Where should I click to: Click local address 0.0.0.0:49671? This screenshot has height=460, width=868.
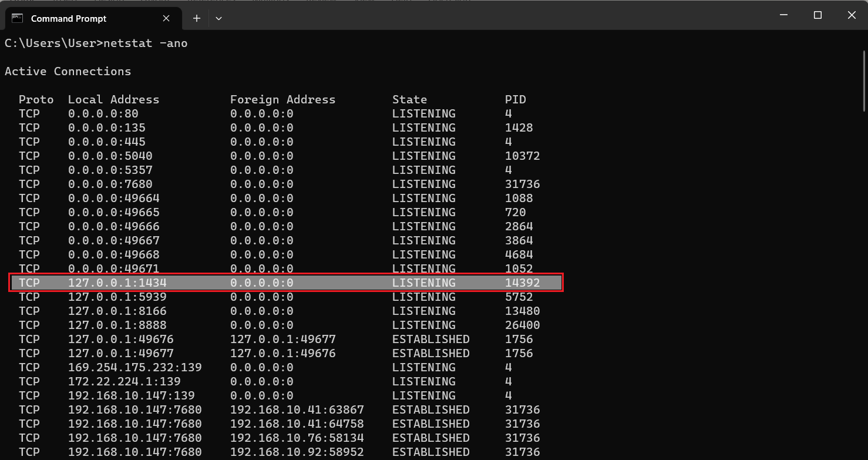(114, 268)
